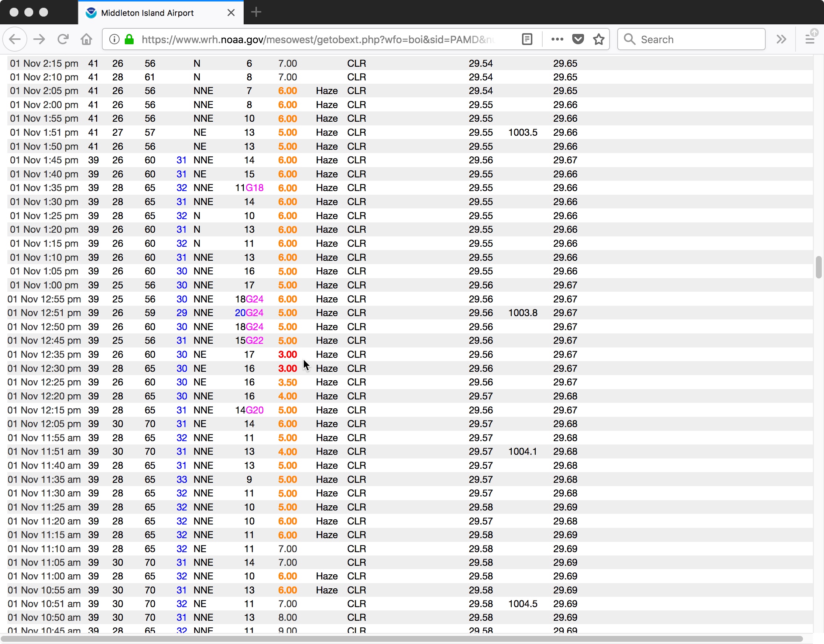824x644 pixels.
Task: Click the Forward navigation arrow
Action: point(39,39)
